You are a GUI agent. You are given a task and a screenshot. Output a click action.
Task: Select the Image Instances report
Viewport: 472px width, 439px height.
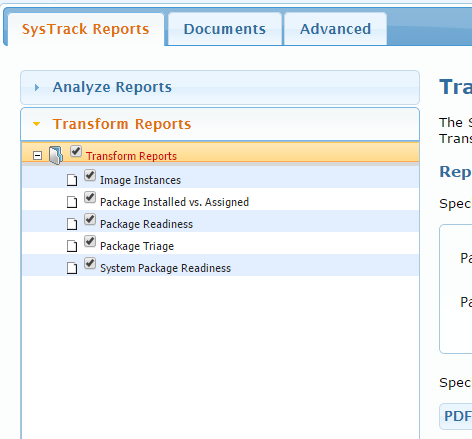click(140, 180)
